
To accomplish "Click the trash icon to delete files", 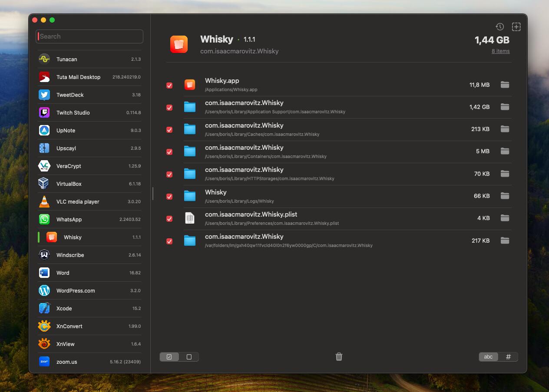I will 339,356.
